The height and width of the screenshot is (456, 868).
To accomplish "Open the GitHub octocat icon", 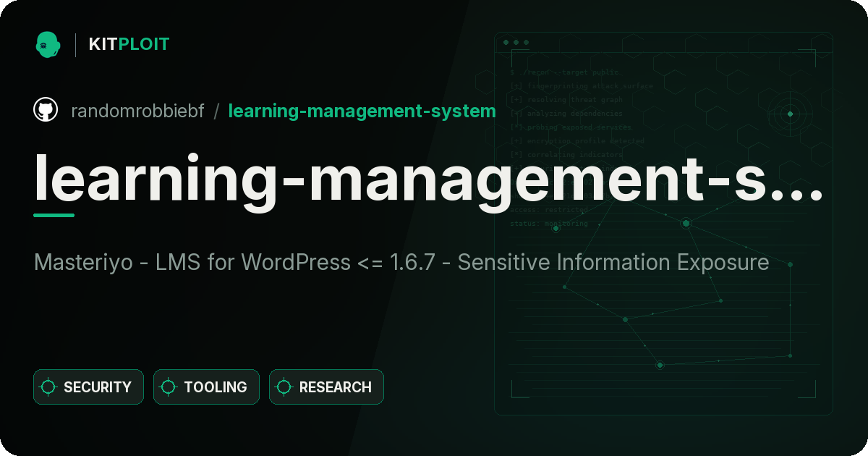I will [46, 110].
